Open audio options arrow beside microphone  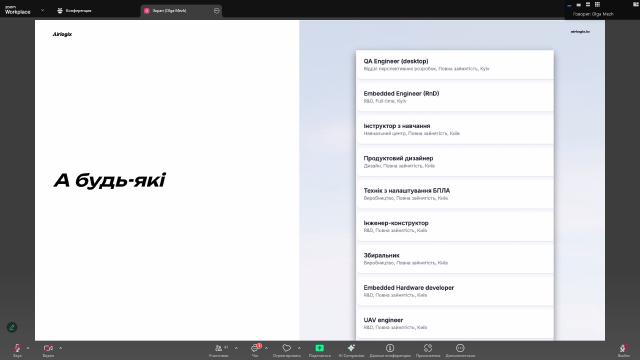(28, 348)
